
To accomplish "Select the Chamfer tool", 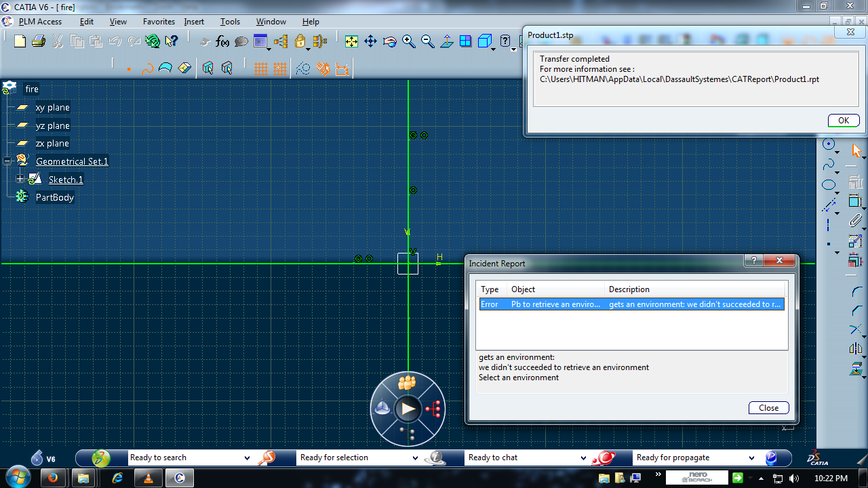I will tap(856, 311).
